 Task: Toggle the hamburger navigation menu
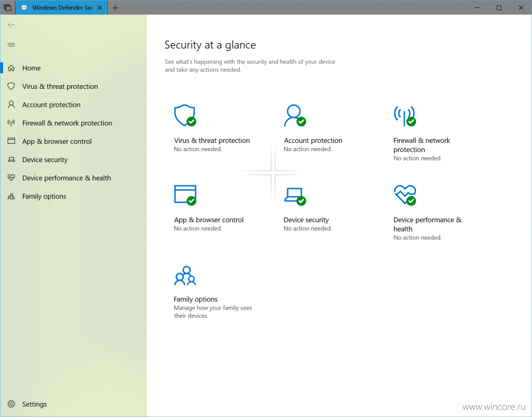[11, 45]
